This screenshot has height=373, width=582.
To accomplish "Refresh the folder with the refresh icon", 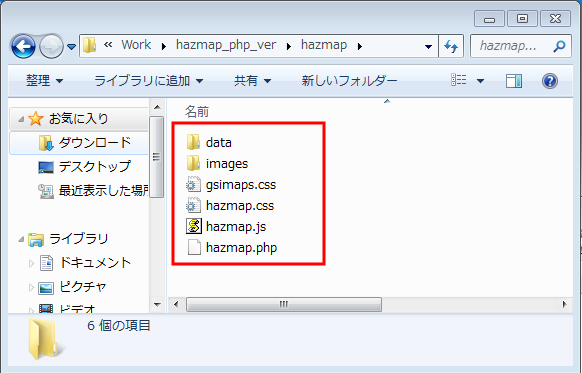I will click(451, 46).
